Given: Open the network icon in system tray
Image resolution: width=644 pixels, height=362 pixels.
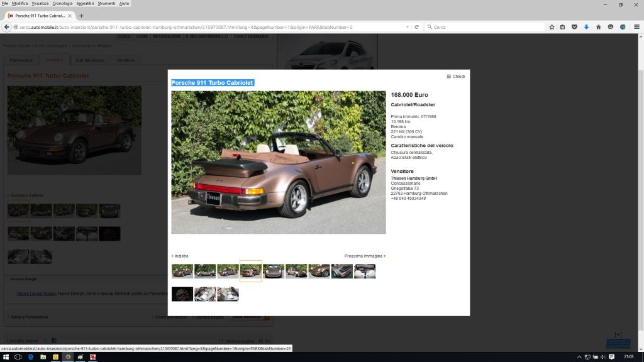Looking at the screenshot, I should tap(587, 357).
